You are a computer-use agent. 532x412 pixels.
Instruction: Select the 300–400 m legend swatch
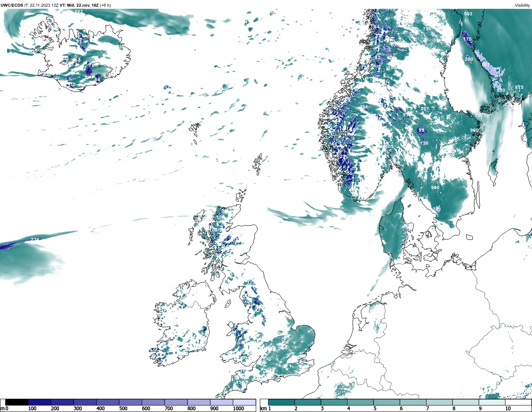point(85,402)
